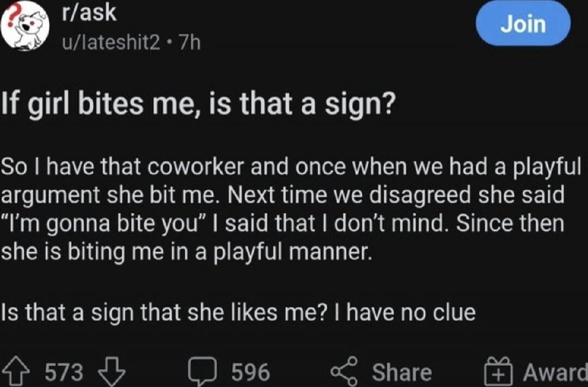
Task: Open the r/ask community avatar
Action: click(x=25, y=27)
